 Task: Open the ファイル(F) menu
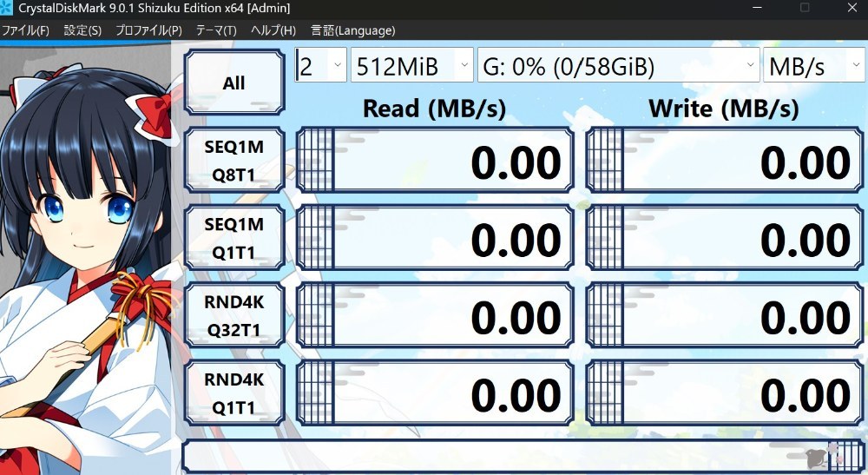coord(25,30)
